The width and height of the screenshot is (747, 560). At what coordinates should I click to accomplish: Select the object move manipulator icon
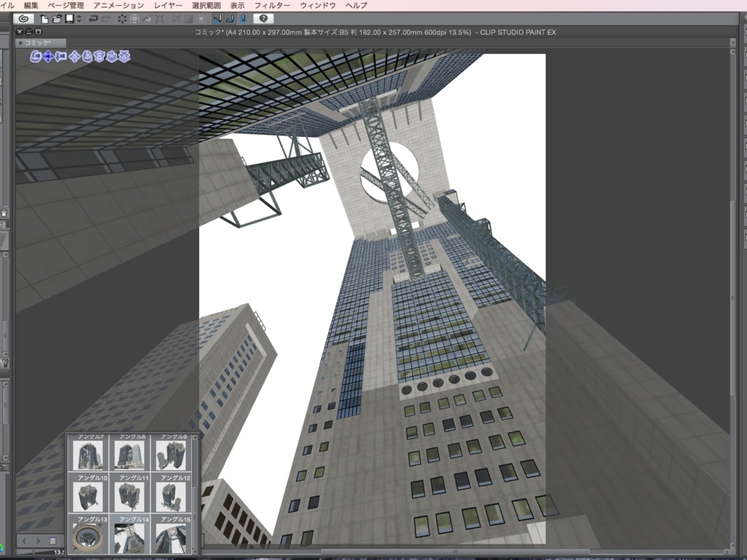74,57
